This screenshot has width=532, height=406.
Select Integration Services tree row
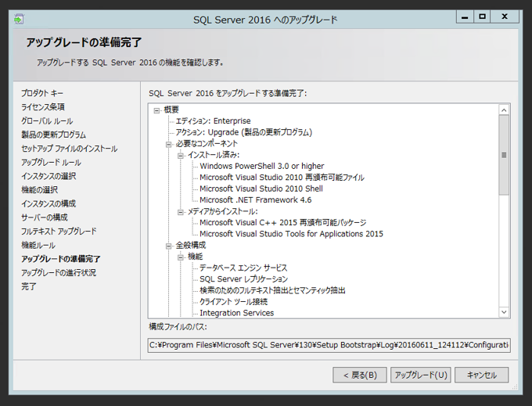237,313
